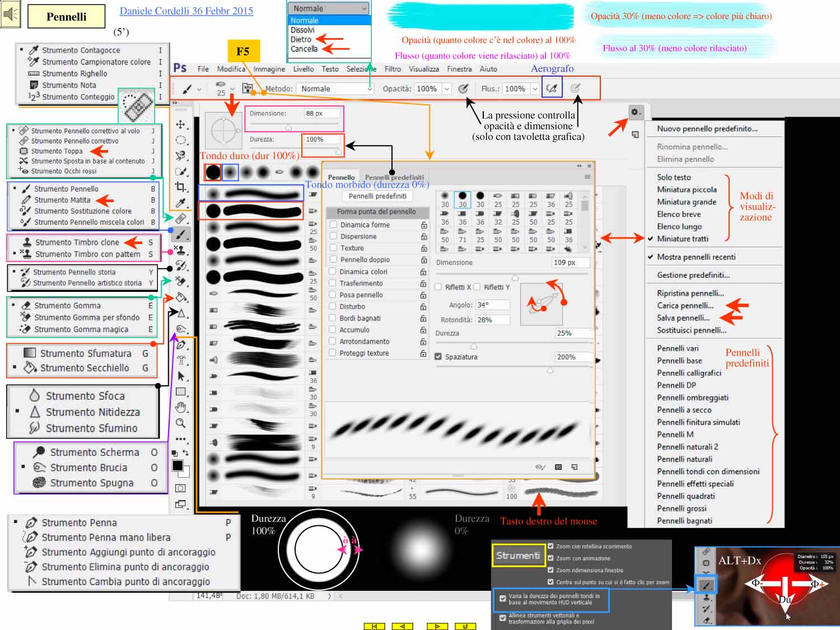Click the speaker audio icon
This screenshot has width=840, height=630.
pyautogui.click(x=10, y=15)
